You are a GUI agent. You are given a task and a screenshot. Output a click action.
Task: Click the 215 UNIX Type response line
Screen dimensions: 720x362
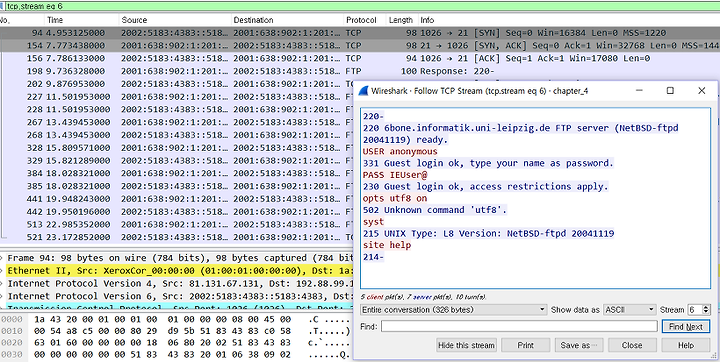[488, 233]
